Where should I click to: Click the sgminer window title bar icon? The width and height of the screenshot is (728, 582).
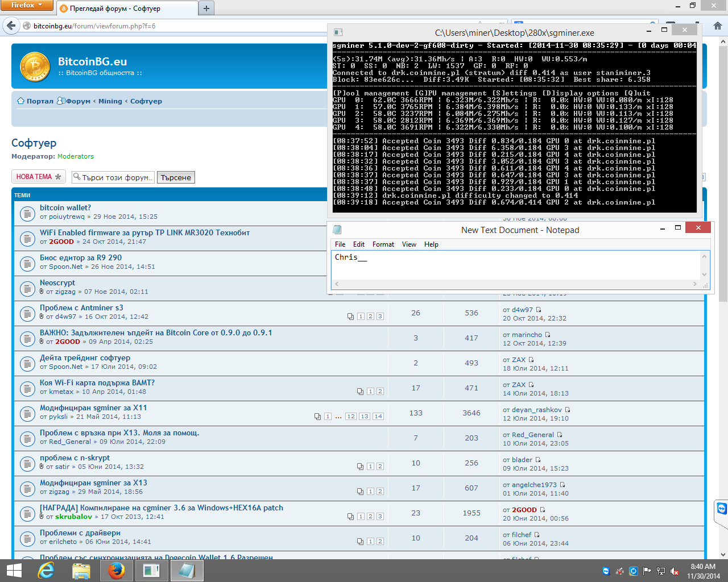[338, 32]
